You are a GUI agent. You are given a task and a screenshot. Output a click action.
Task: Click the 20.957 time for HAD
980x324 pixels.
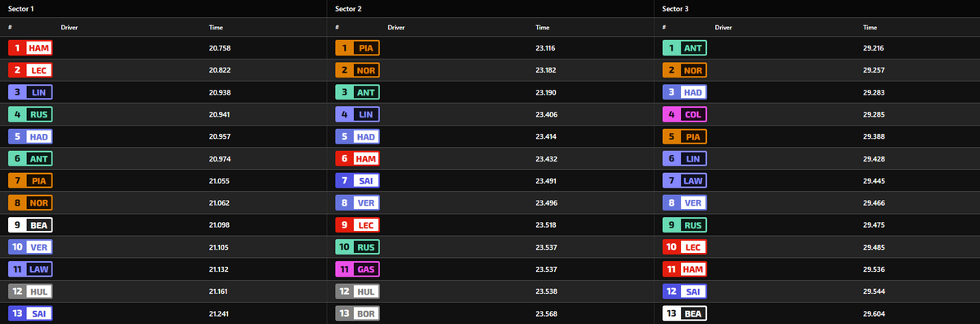[219, 137]
